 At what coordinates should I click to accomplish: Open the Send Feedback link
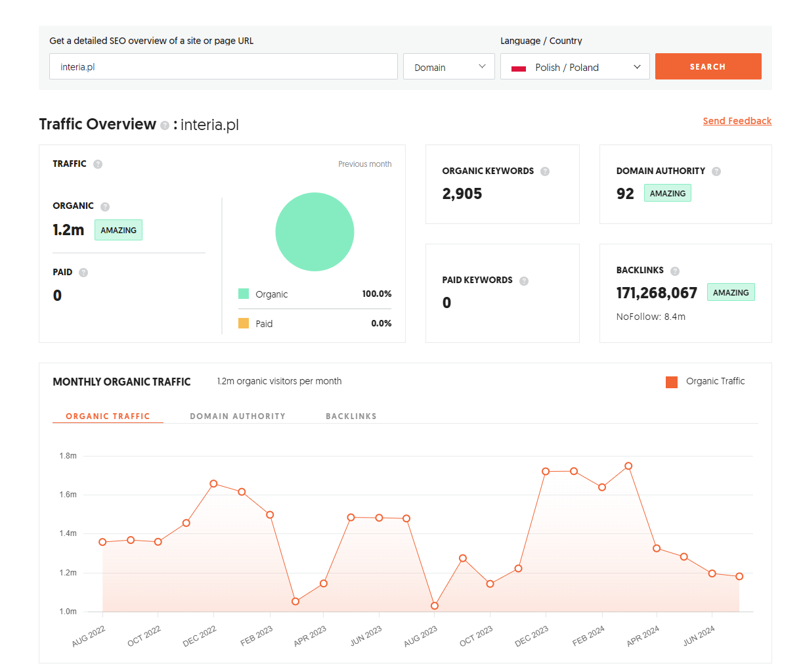click(x=737, y=121)
